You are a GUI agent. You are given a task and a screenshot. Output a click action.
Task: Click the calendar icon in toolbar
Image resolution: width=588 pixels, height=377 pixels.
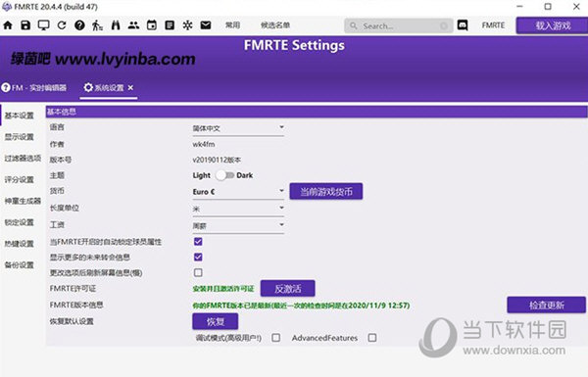(152, 25)
